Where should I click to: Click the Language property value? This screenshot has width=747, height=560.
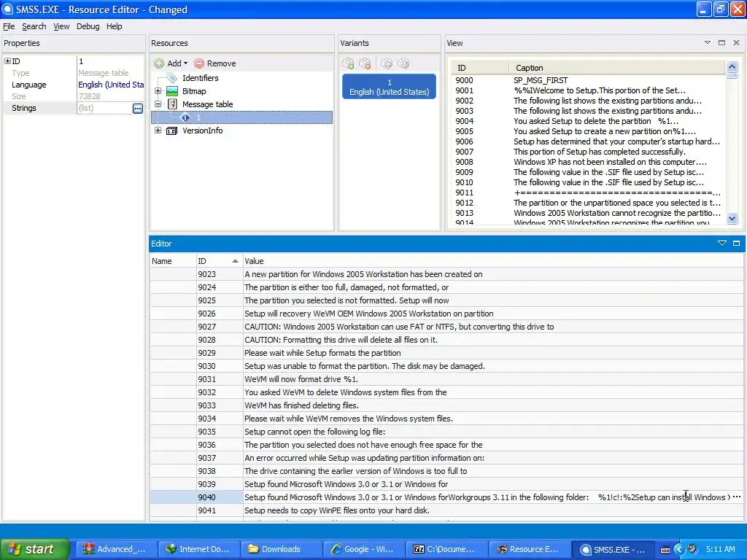pyautogui.click(x=111, y=85)
